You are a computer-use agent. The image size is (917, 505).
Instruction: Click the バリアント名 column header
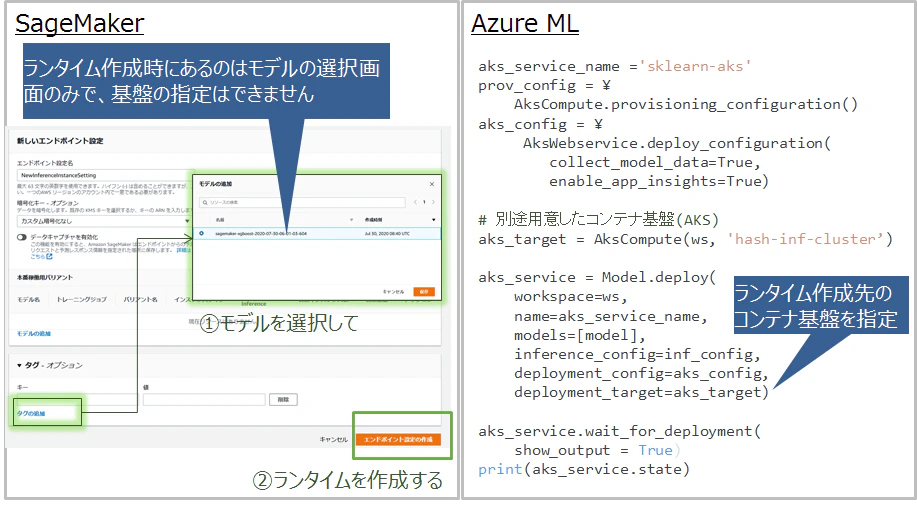(x=140, y=299)
